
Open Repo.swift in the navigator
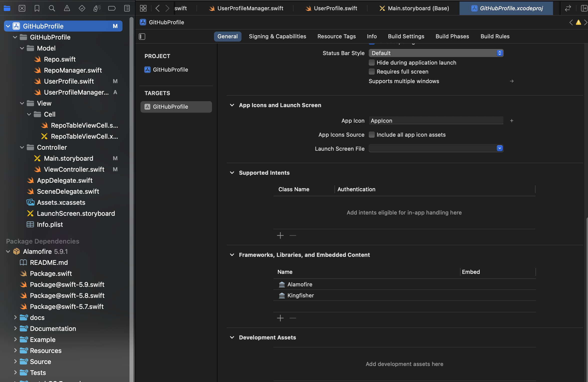pos(59,59)
